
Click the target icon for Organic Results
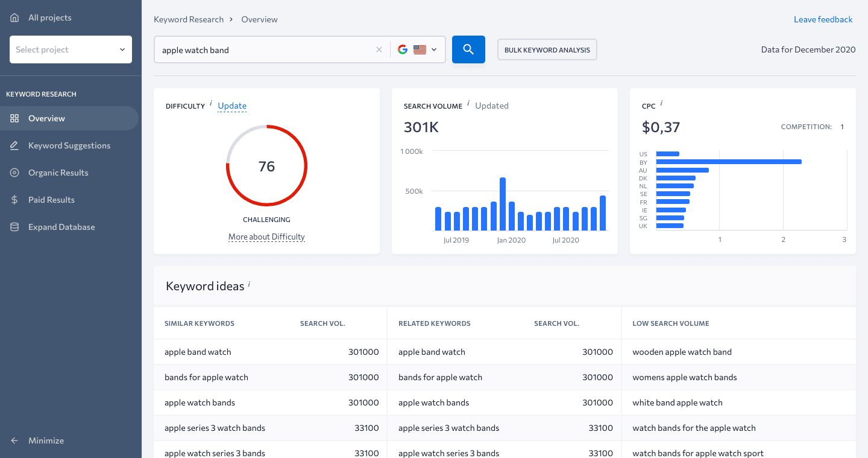click(x=14, y=173)
